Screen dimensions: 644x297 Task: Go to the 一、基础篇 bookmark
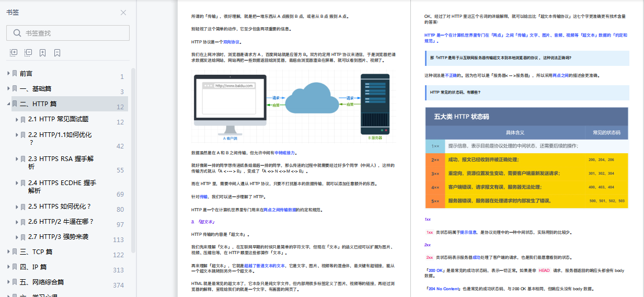click(36, 89)
